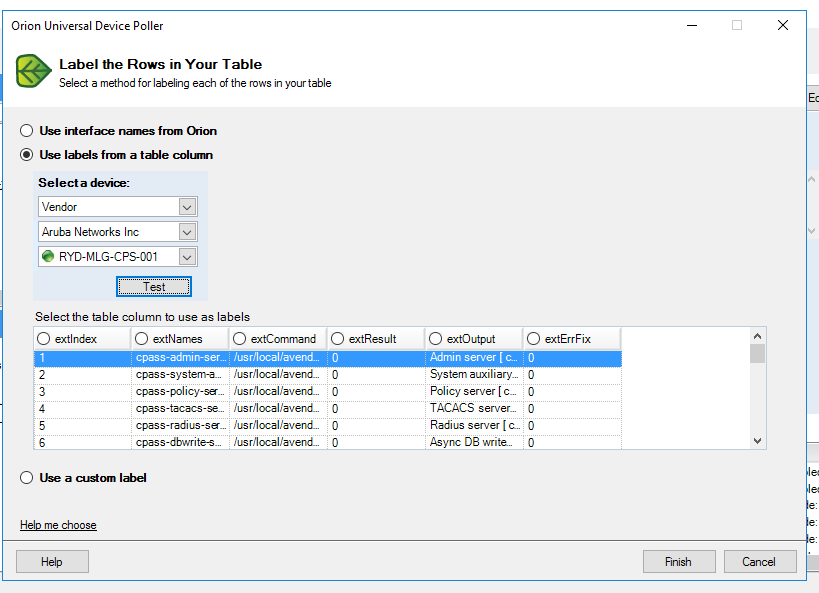Click the green status icon beside RYD-MLG-CPS-001
This screenshot has height=593, width=819.
pyautogui.click(x=48, y=257)
